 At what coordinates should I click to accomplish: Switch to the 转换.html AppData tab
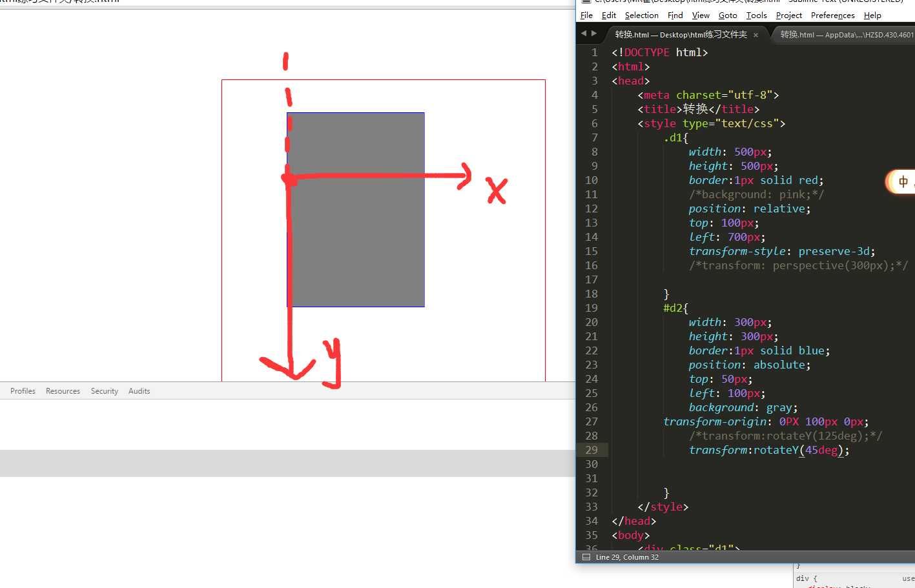[x=846, y=35]
